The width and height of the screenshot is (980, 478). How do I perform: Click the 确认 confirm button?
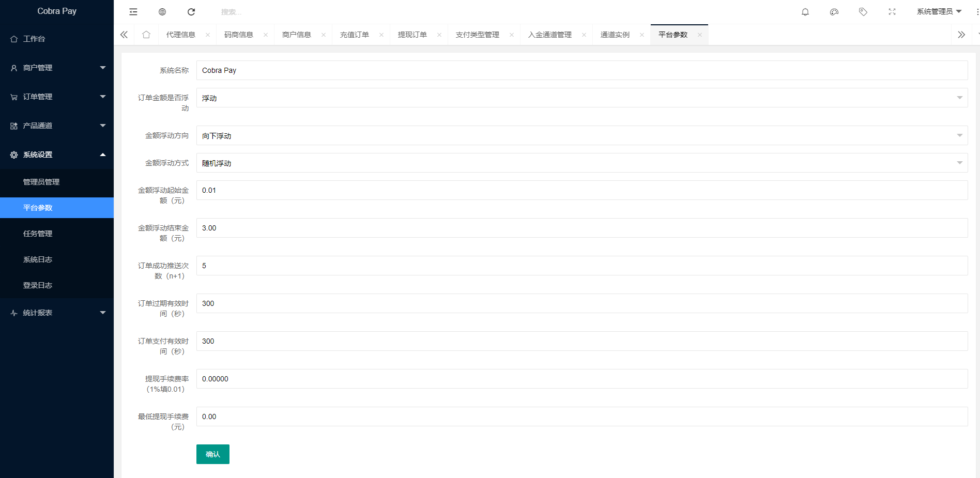click(212, 454)
